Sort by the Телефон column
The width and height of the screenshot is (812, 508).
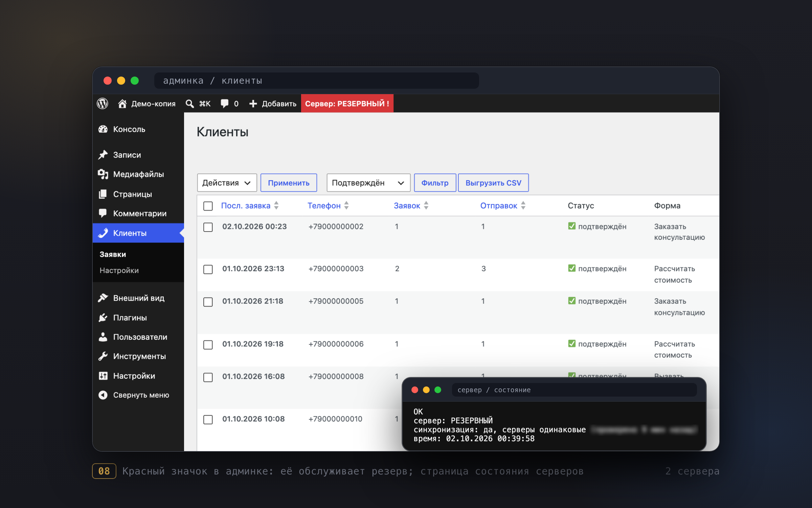pos(328,206)
